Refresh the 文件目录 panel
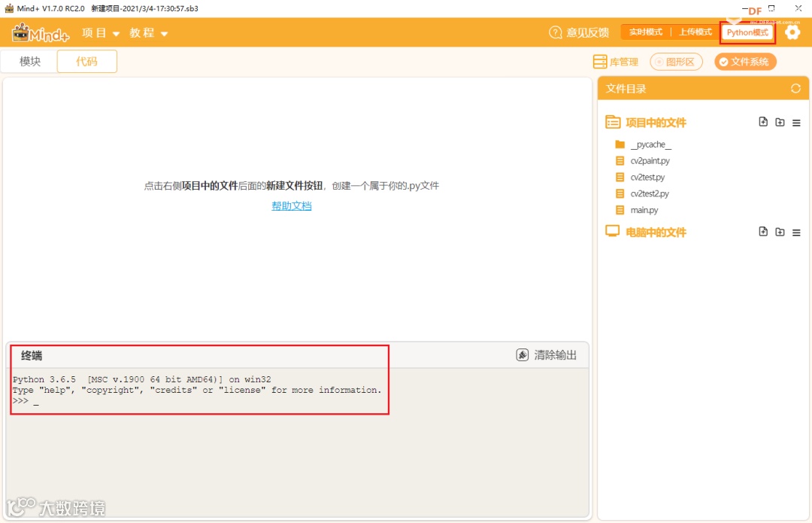Image resolution: width=812 pixels, height=523 pixels. pyautogui.click(x=795, y=89)
